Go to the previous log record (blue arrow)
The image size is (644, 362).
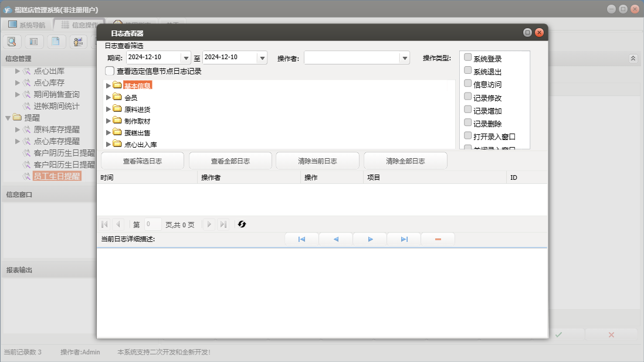click(x=335, y=240)
